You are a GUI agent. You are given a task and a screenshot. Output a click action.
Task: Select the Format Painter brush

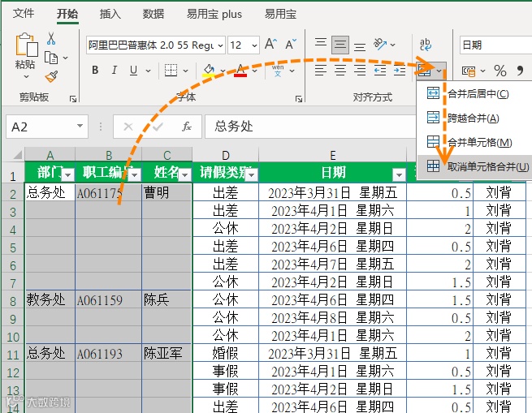tap(51, 76)
